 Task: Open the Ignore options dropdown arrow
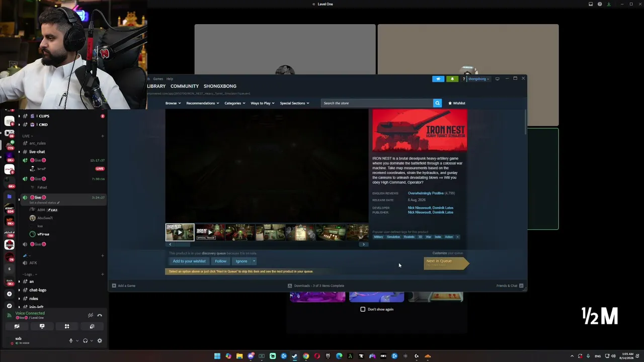pyautogui.click(x=254, y=261)
